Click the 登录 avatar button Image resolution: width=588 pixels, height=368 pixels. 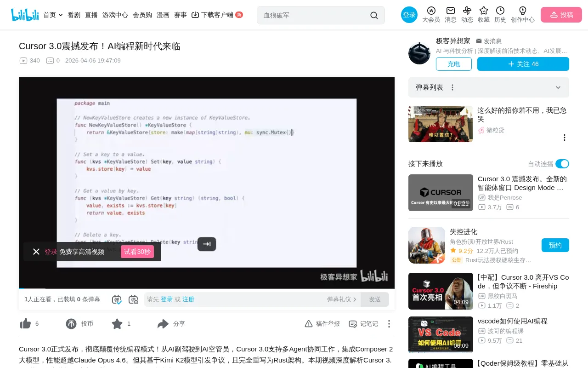(x=409, y=15)
